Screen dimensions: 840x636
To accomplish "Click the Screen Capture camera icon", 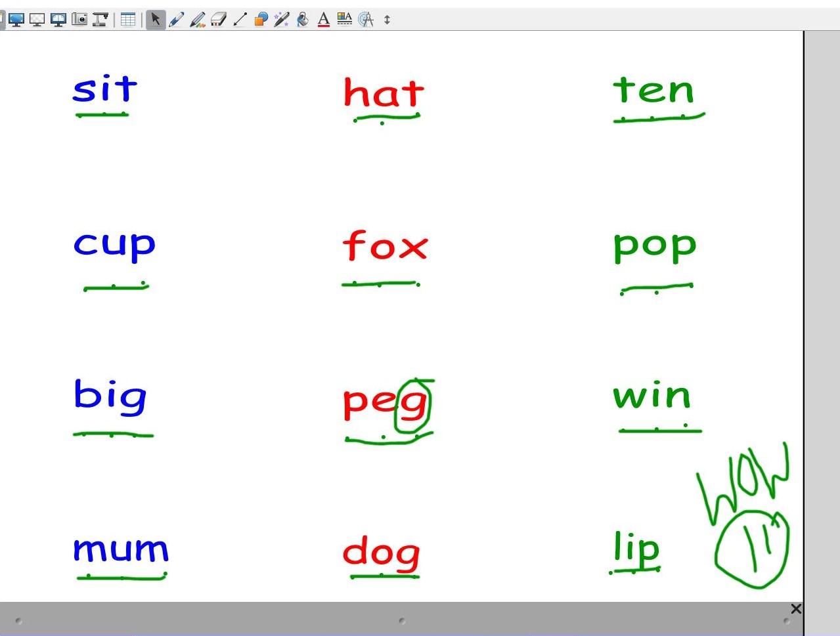I will point(79,20).
